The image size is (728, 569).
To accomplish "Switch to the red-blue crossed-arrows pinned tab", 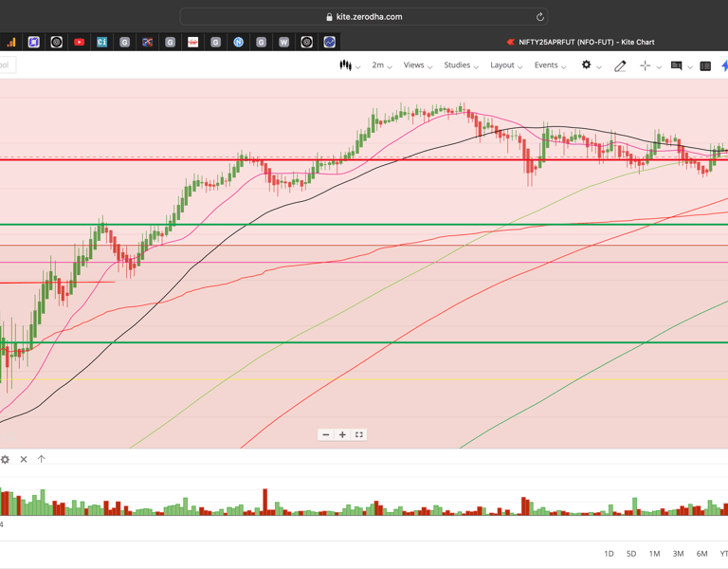I will pyautogui.click(x=147, y=43).
